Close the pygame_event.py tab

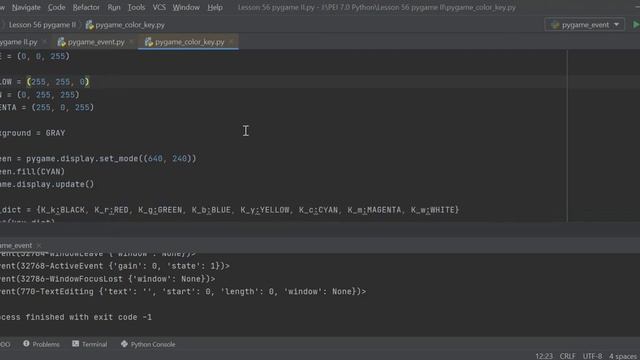pyautogui.click(x=131, y=42)
